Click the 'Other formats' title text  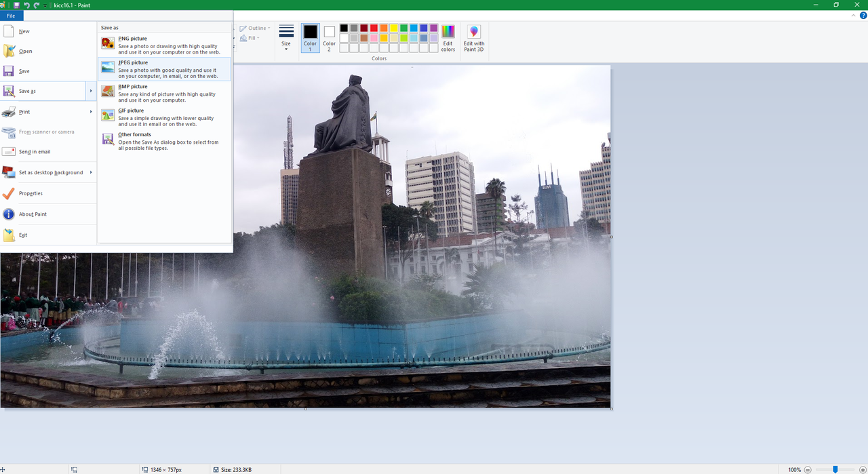[134, 134]
